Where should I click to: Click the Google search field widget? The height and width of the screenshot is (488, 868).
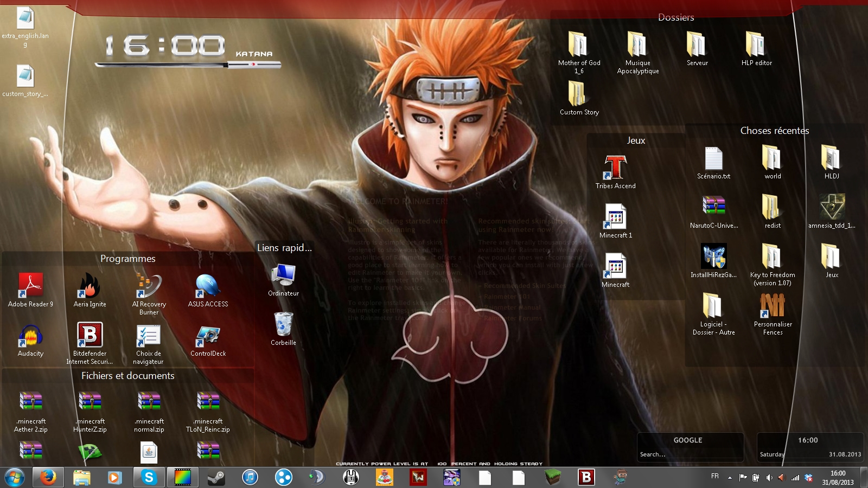click(x=690, y=454)
